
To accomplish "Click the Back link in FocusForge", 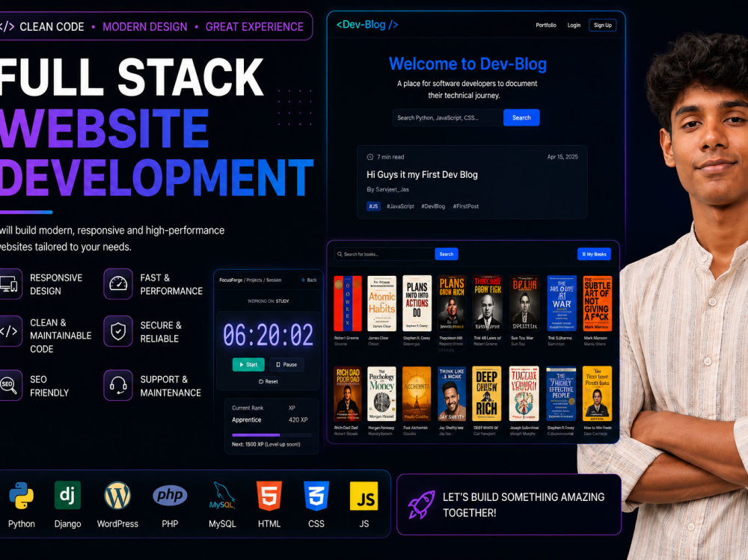I will tap(309, 280).
